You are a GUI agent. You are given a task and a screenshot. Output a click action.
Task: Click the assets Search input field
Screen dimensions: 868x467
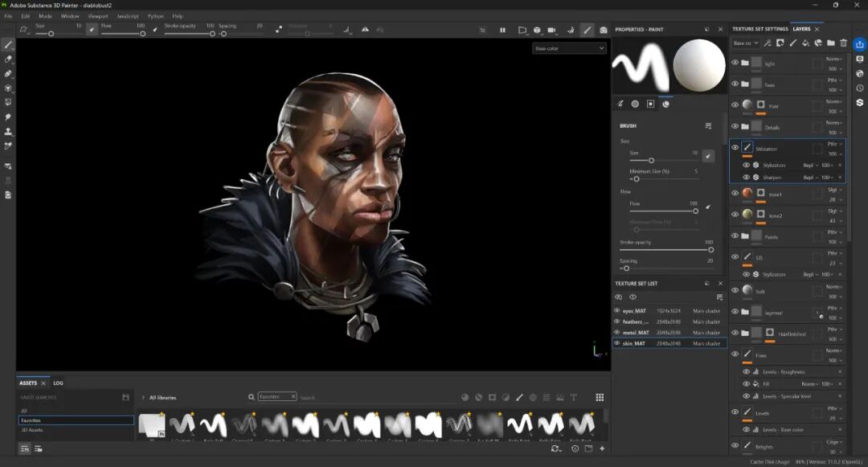point(376,397)
